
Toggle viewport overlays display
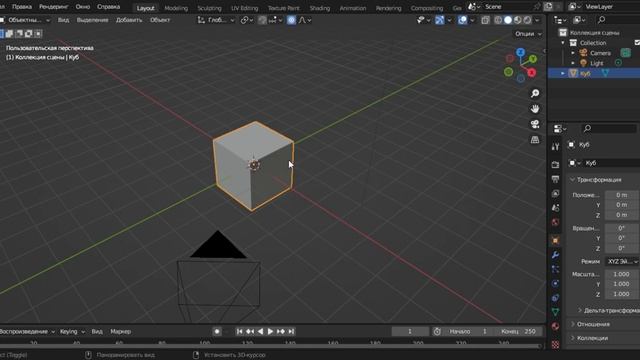pyautogui.click(x=462, y=20)
